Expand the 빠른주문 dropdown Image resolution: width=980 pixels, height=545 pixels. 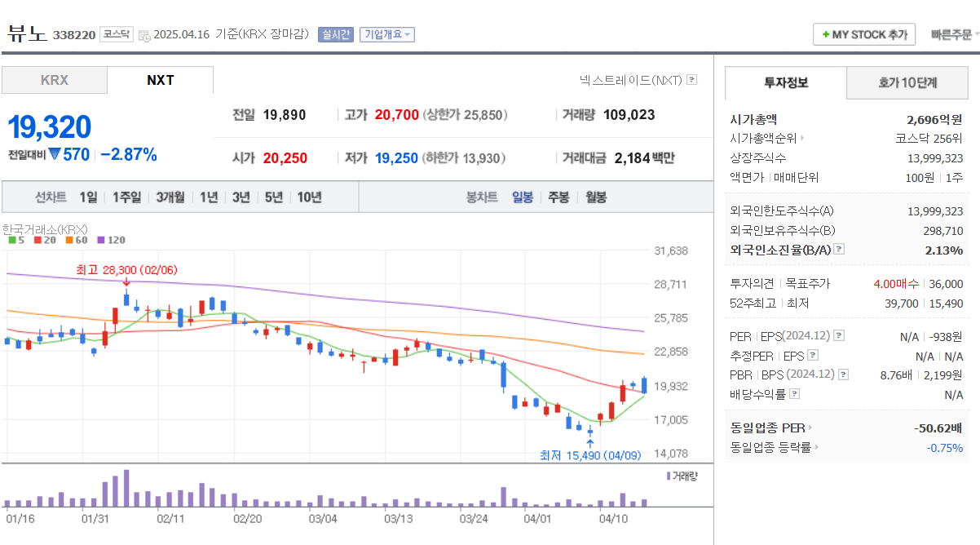[956, 34]
